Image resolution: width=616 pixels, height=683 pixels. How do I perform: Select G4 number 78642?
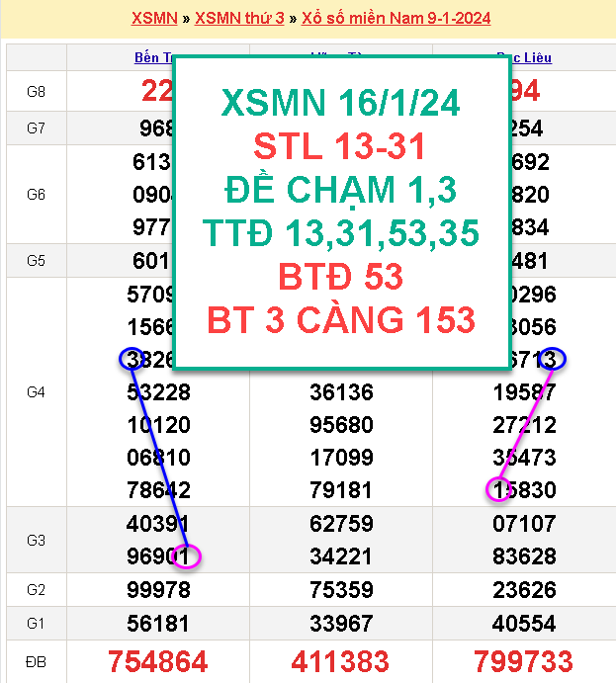coord(158,490)
